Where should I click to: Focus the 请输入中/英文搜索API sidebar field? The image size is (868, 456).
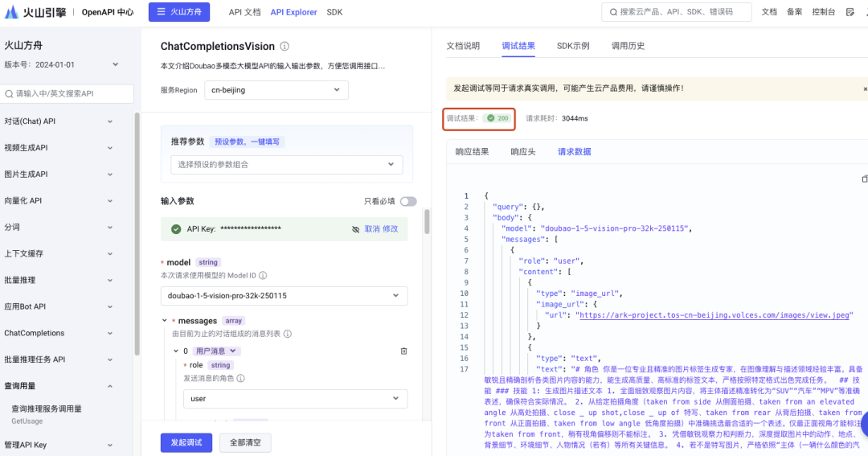67,93
